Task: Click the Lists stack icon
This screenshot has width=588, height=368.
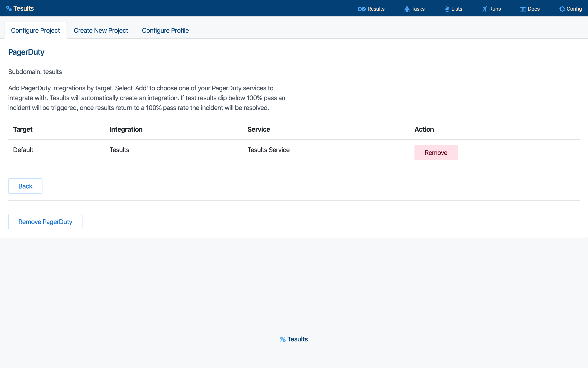Action: pyautogui.click(x=447, y=9)
